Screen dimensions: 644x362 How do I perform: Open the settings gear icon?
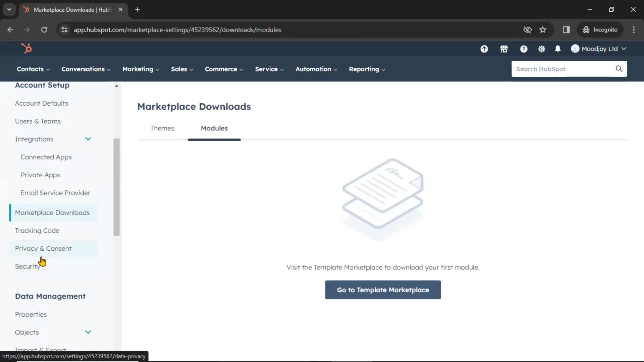541,49
